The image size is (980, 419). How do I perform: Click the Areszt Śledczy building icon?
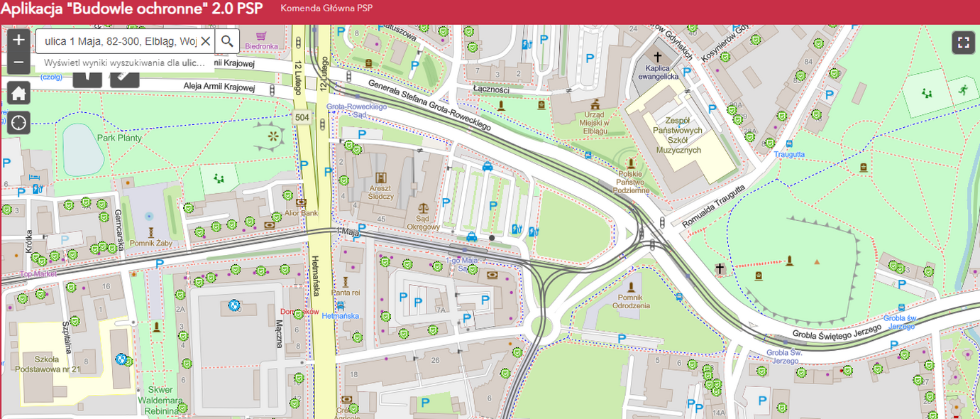point(381,177)
